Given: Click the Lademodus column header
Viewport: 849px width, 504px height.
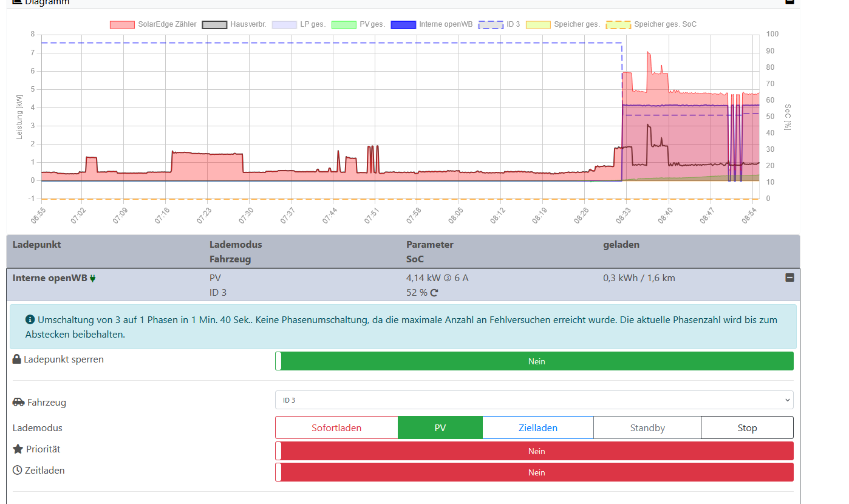Looking at the screenshot, I should click(236, 245).
